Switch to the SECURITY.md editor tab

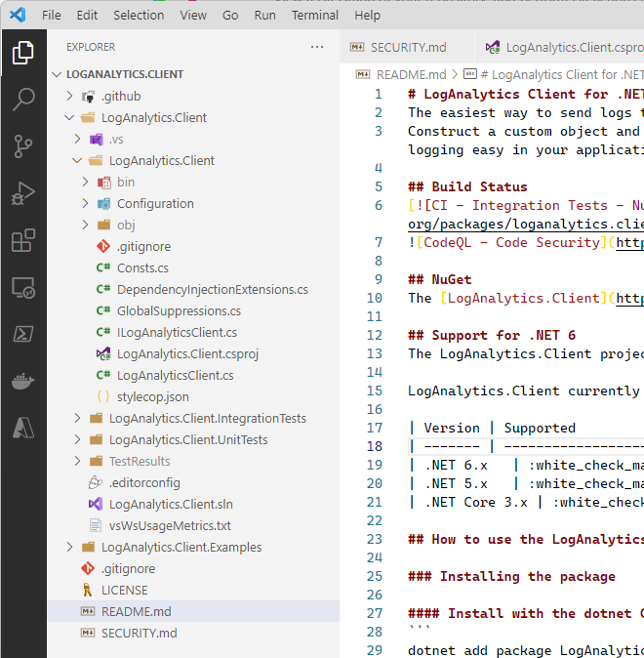[408, 47]
